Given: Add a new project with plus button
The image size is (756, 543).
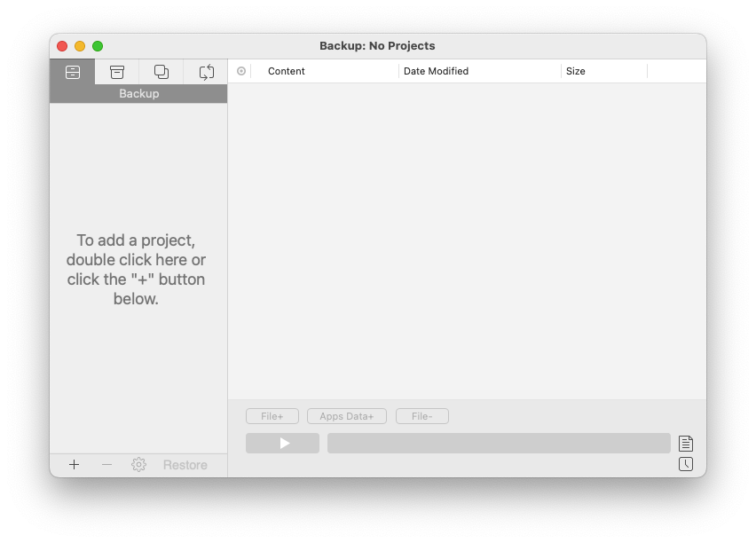Looking at the screenshot, I should click(x=74, y=465).
